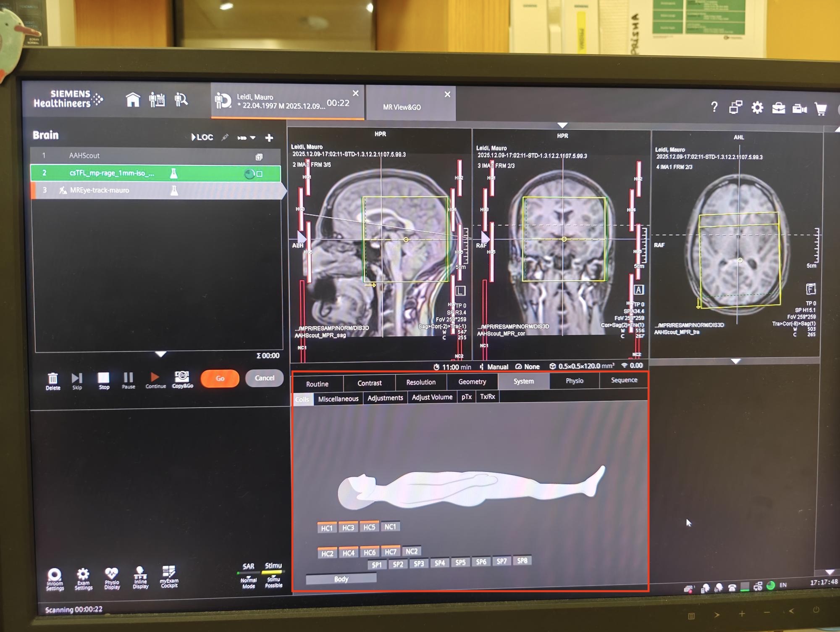This screenshot has height=632, width=840.
Task: Collapse the triangle above the image viewers
Action: point(562,125)
